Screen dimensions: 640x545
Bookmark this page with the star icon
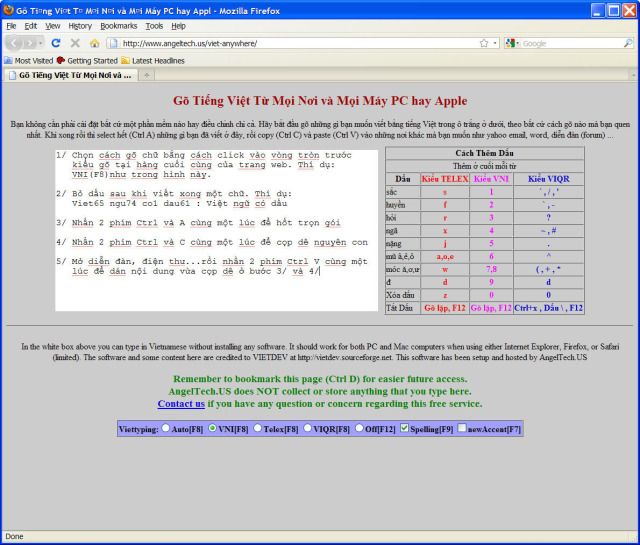click(482, 43)
